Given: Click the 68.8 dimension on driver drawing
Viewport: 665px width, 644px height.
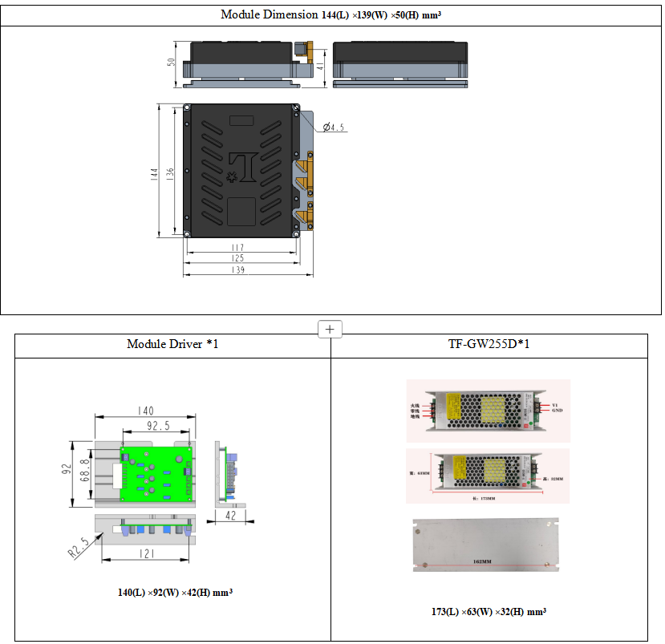Looking at the screenshot, I should 85,470.
